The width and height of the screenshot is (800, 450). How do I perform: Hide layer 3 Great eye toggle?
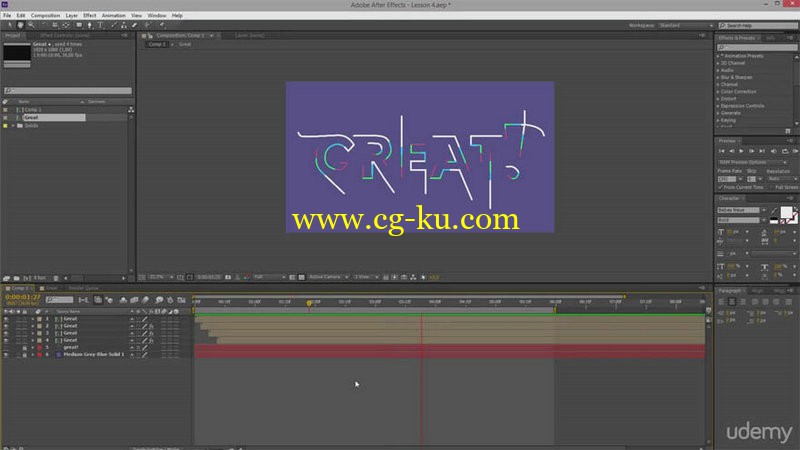click(6, 333)
